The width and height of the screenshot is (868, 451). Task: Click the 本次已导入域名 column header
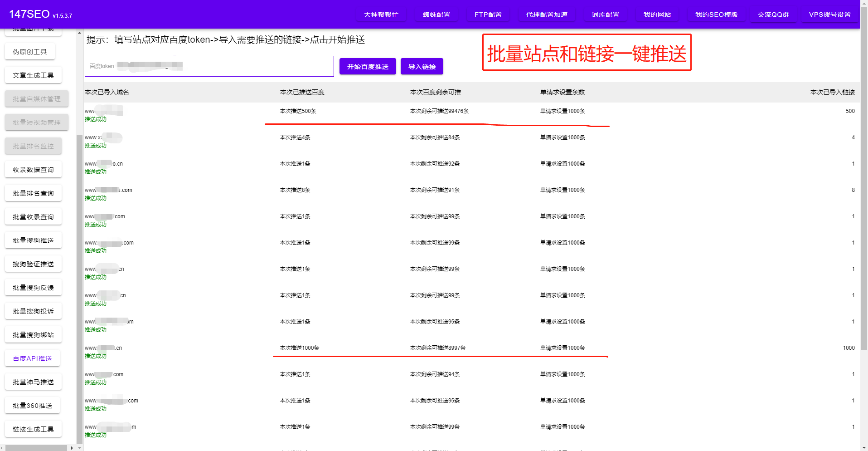(x=107, y=92)
